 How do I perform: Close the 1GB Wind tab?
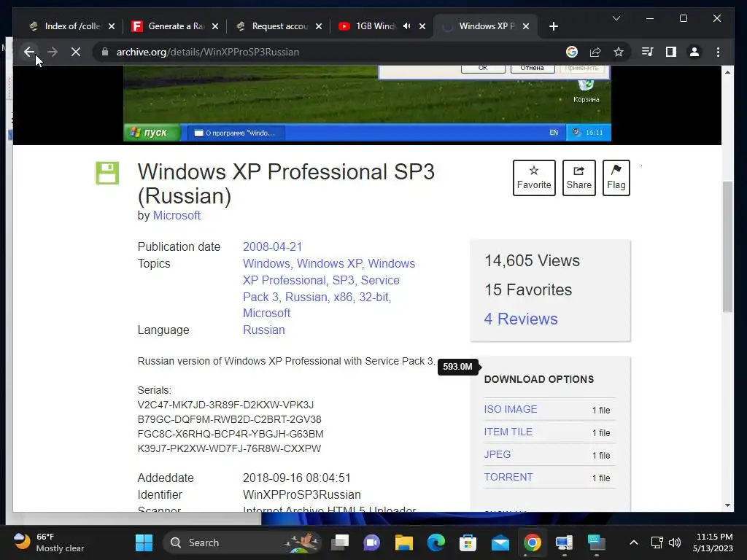(x=422, y=26)
